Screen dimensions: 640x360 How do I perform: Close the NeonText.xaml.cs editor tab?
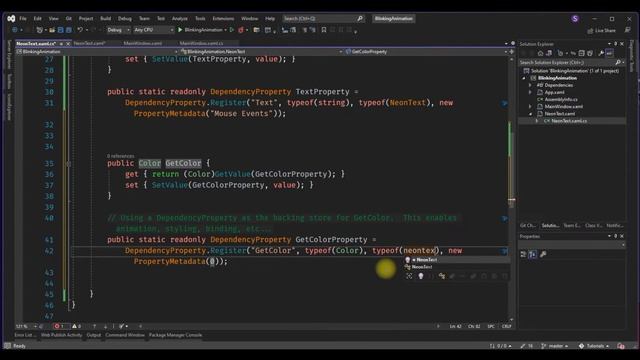[68, 43]
